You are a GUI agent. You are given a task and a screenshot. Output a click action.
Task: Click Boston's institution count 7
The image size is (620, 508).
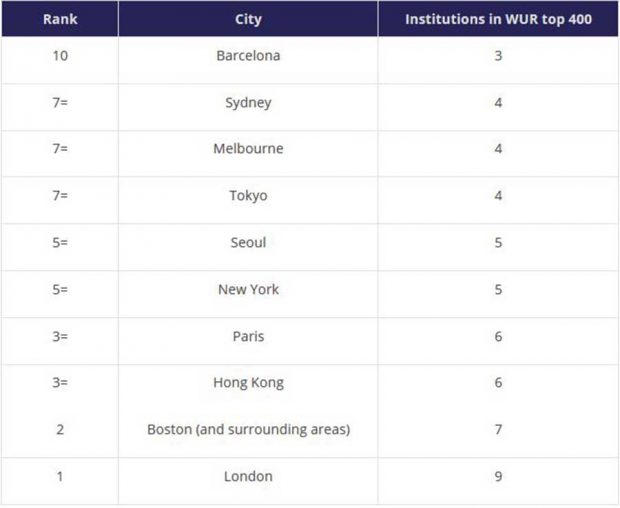[498, 429]
